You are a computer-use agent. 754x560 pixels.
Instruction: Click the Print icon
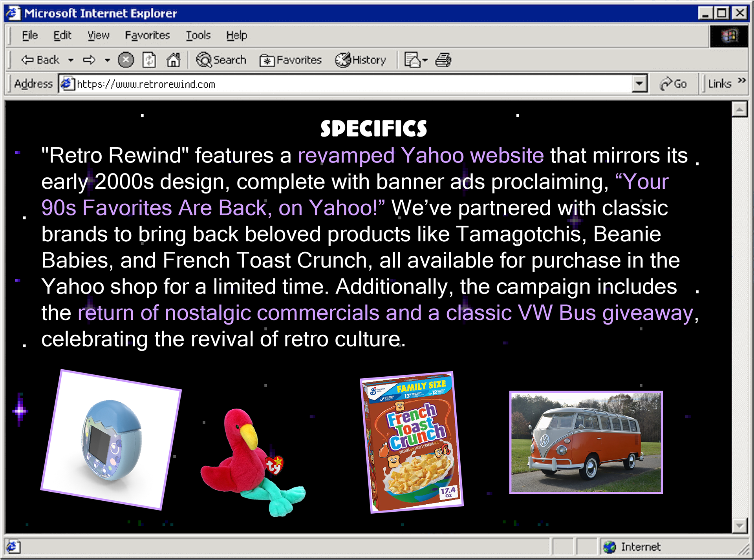tap(443, 60)
